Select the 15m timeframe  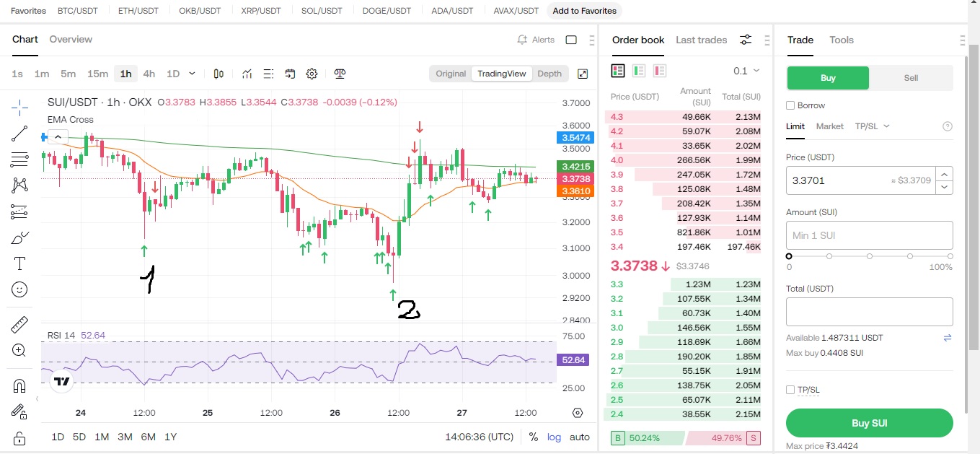(x=97, y=74)
